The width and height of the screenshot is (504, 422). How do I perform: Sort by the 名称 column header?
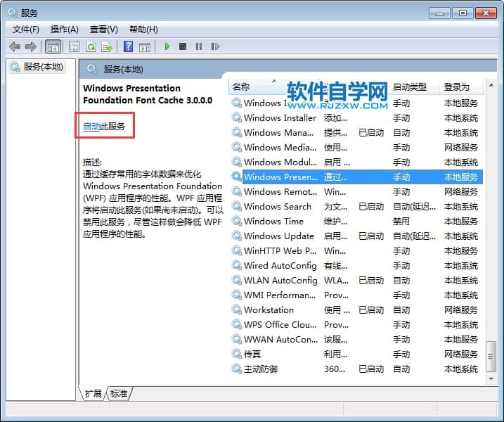(241, 87)
